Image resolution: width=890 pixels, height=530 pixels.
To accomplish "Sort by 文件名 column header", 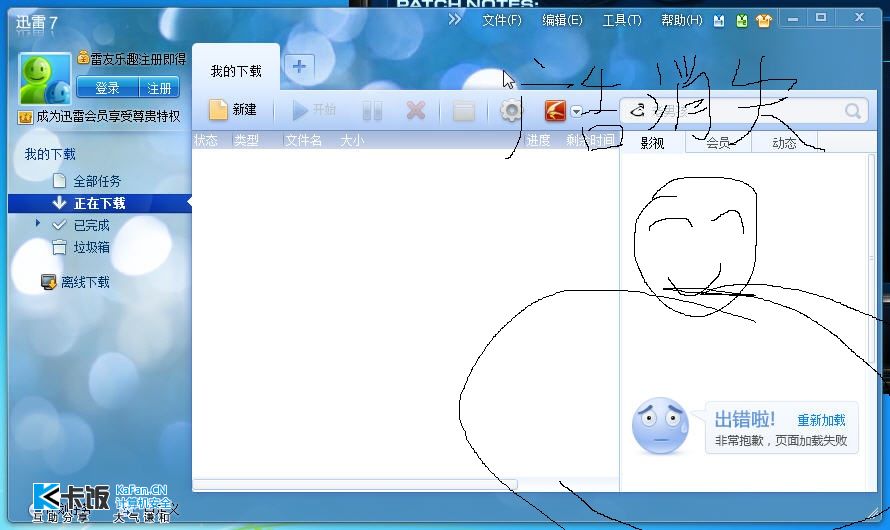I will [x=303, y=140].
